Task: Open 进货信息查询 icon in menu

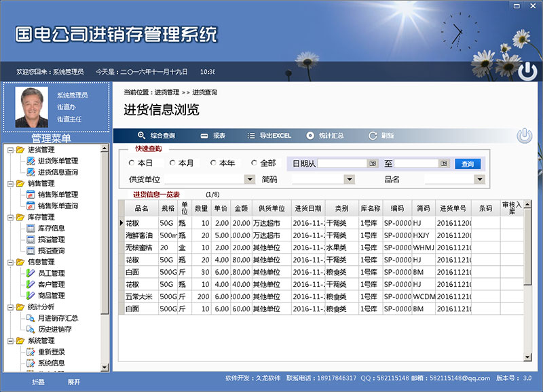Action: point(31,172)
